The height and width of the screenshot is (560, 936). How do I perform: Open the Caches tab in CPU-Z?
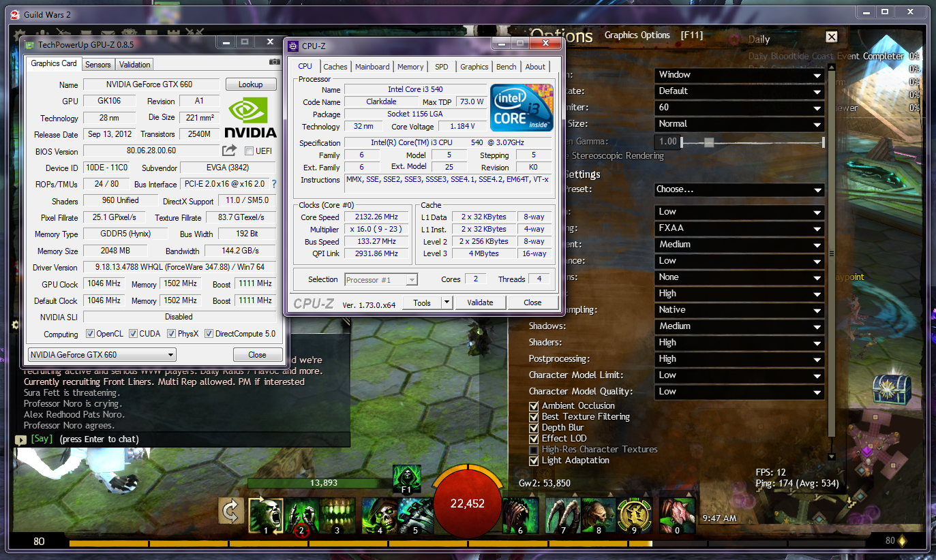pyautogui.click(x=335, y=67)
